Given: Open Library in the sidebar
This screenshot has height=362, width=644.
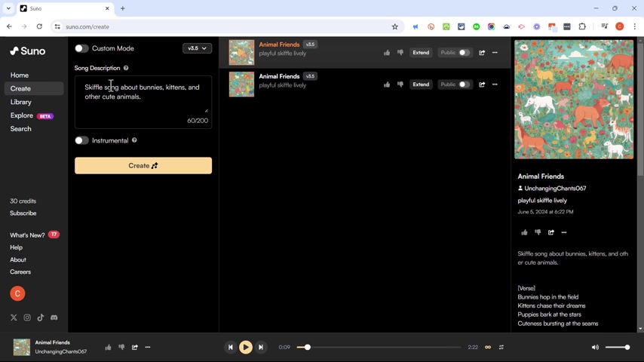Looking at the screenshot, I should pos(21,102).
